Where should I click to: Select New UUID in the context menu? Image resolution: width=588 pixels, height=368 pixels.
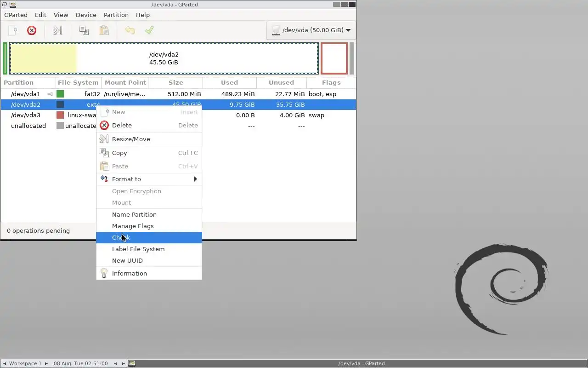149,260
